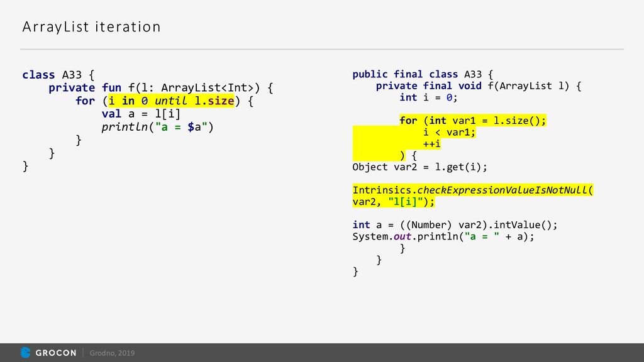This screenshot has width=644, height=362.
Task: Click the "Grodno, 2019" footer text
Action: tap(112, 353)
